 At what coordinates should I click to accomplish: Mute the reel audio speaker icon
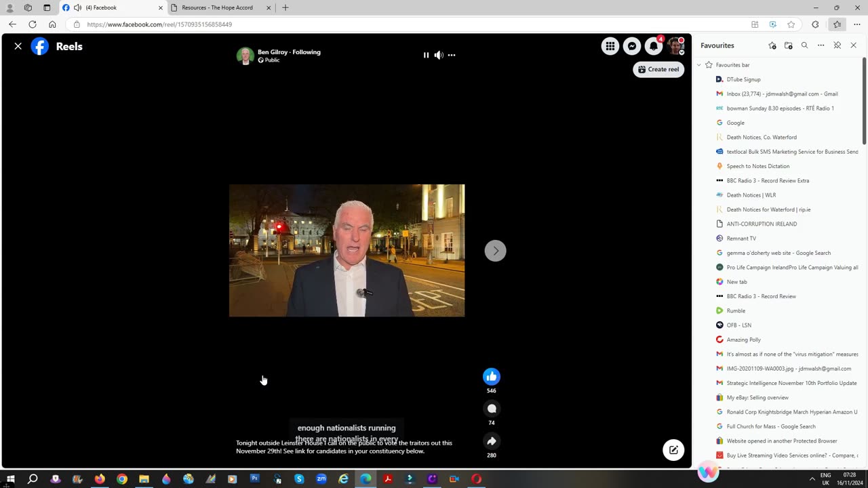click(439, 55)
